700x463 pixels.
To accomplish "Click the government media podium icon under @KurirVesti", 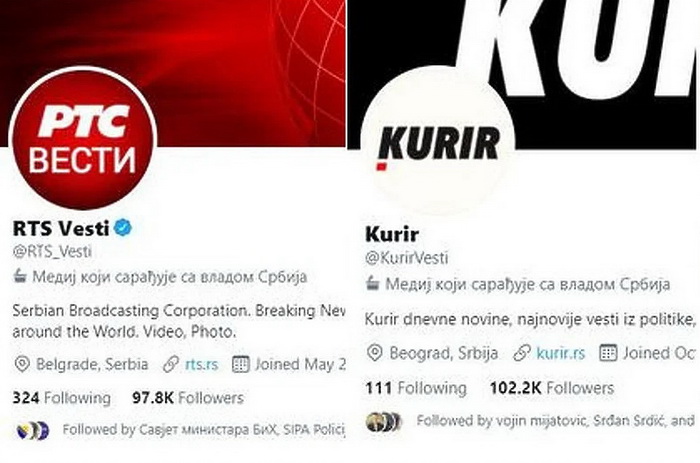I will click(x=372, y=284).
